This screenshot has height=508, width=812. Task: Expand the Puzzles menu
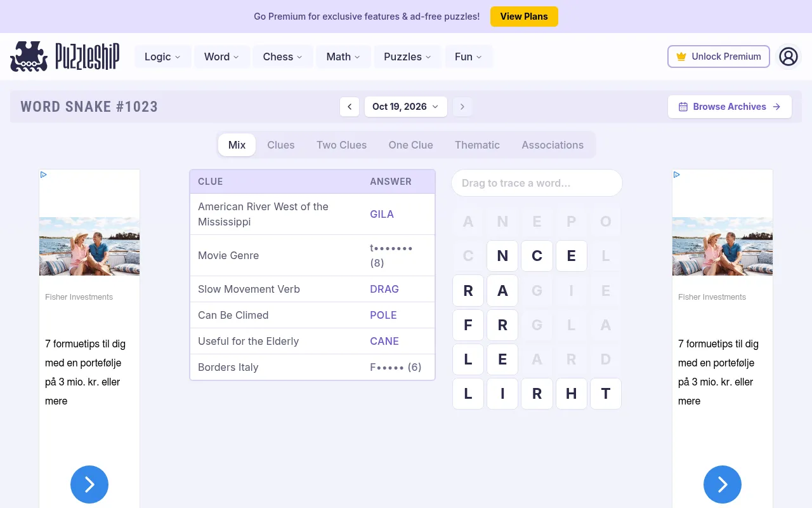408,57
